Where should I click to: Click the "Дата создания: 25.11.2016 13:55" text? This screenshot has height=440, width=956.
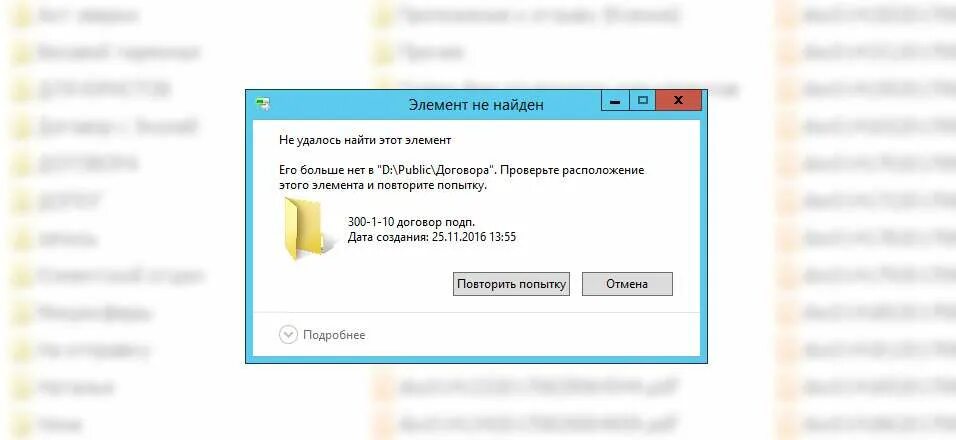point(432,237)
